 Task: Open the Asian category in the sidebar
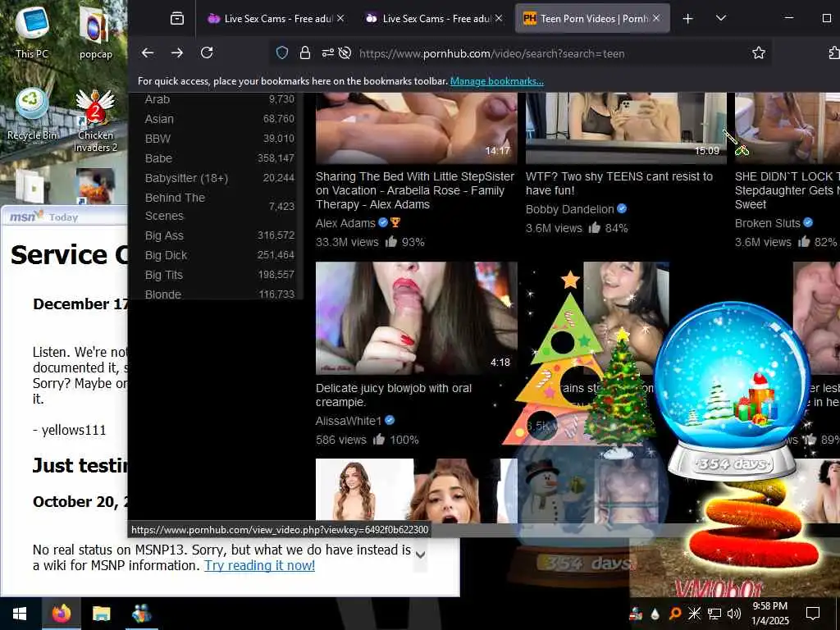[159, 119]
